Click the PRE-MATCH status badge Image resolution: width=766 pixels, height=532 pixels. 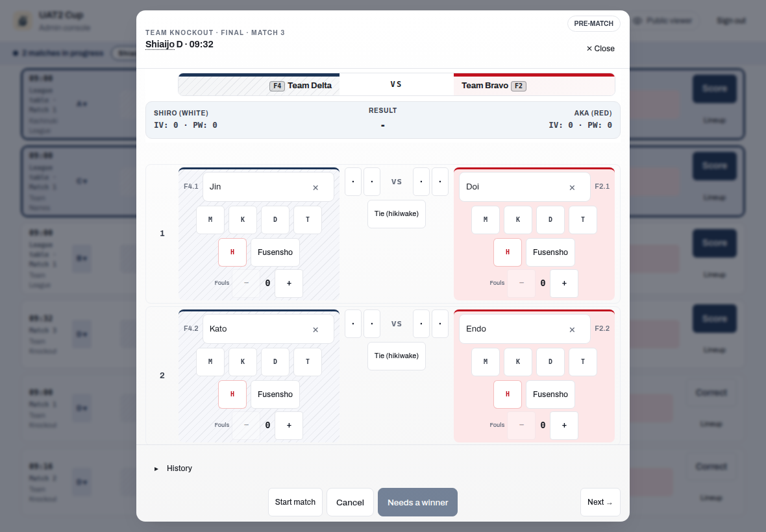click(x=593, y=23)
